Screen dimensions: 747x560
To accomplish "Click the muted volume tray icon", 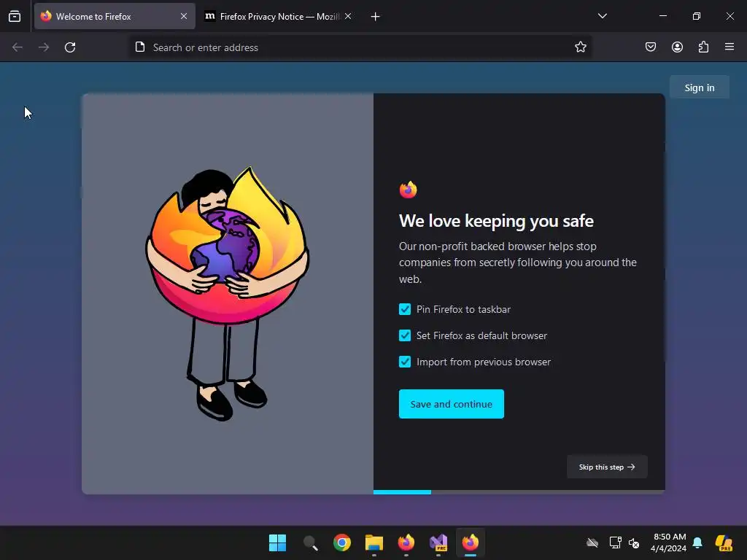I will pos(634,542).
